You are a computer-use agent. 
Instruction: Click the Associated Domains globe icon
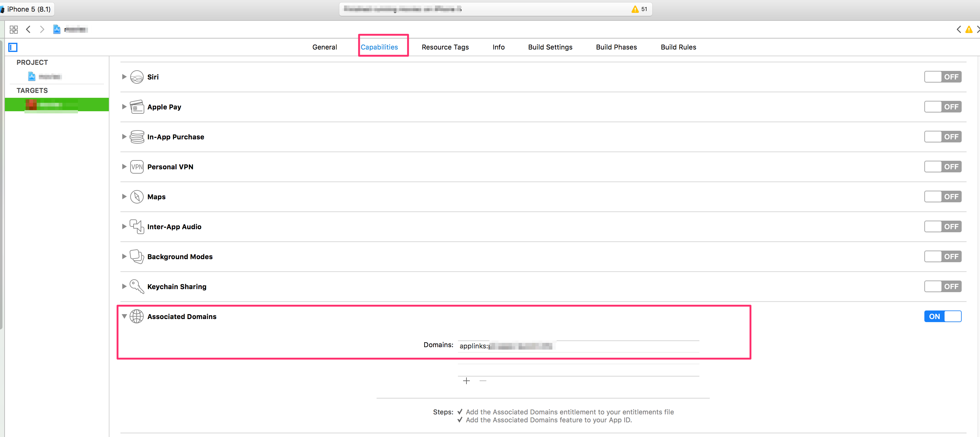(x=137, y=316)
